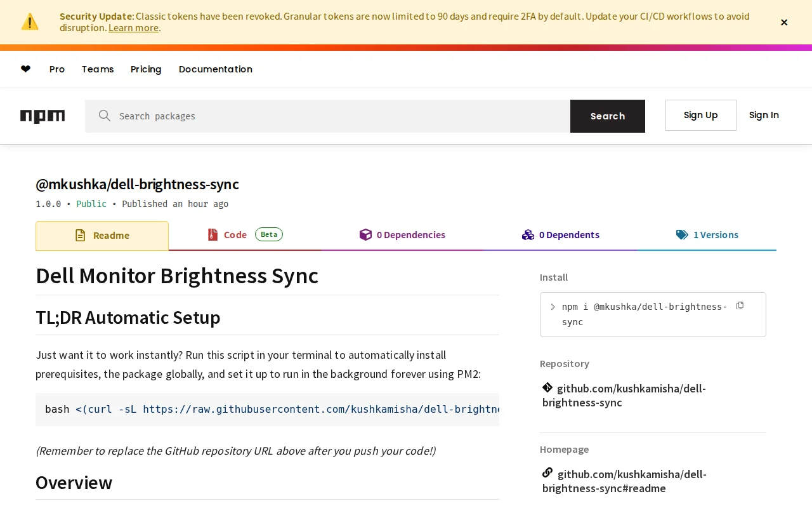Click the 'Remember to replace' italic note

(236, 451)
